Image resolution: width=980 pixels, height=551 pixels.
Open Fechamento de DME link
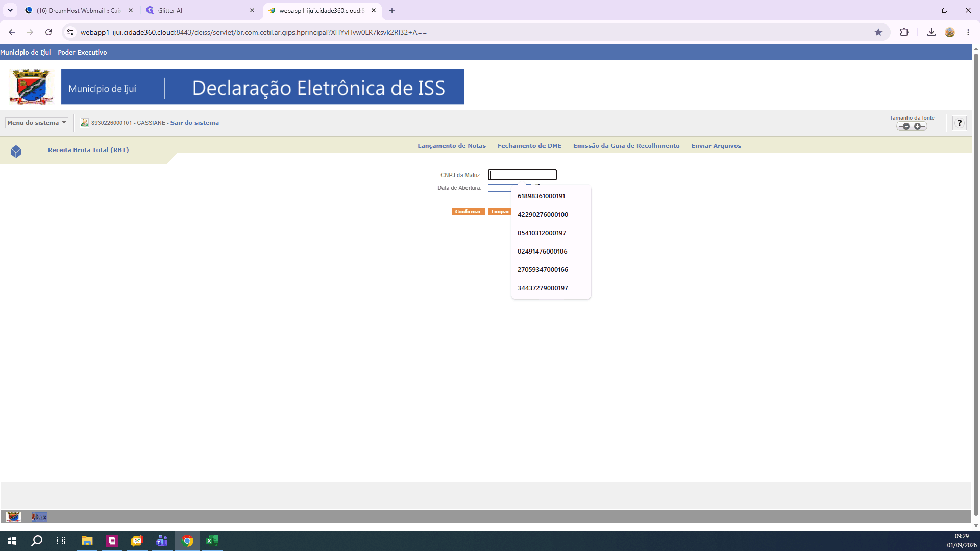[x=529, y=146]
